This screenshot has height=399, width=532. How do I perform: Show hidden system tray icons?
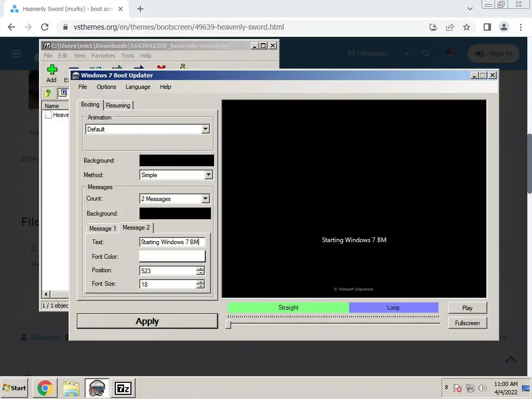click(446, 388)
